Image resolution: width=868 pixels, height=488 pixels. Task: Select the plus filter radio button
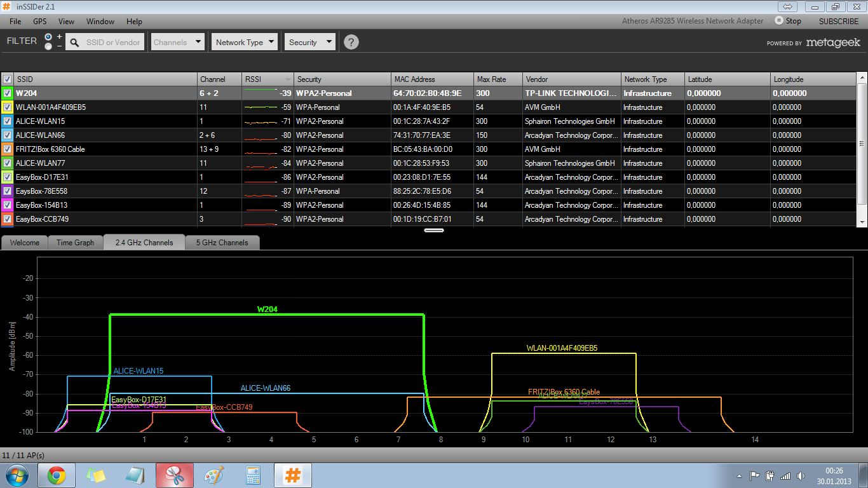click(x=49, y=37)
